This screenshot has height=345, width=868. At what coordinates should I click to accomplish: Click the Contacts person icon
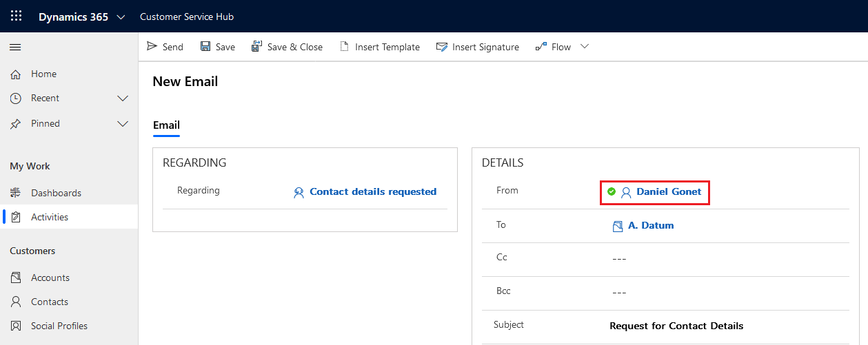click(15, 302)
